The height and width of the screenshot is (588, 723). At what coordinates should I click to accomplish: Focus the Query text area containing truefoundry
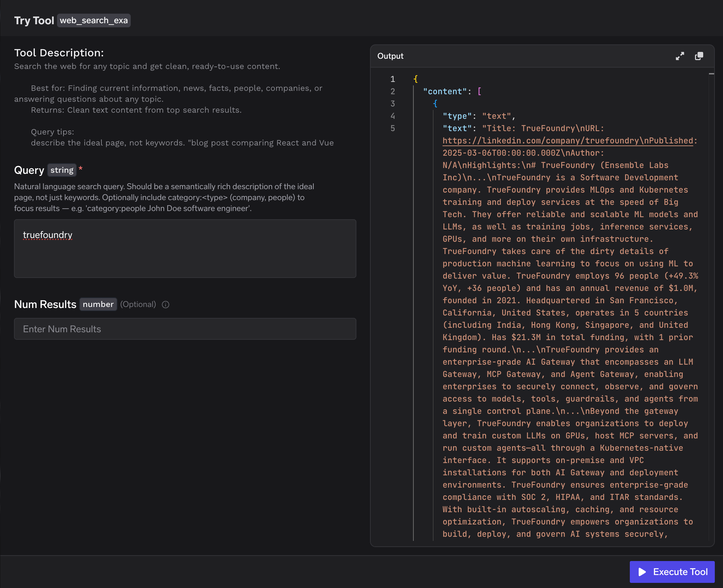coord(185,249)
